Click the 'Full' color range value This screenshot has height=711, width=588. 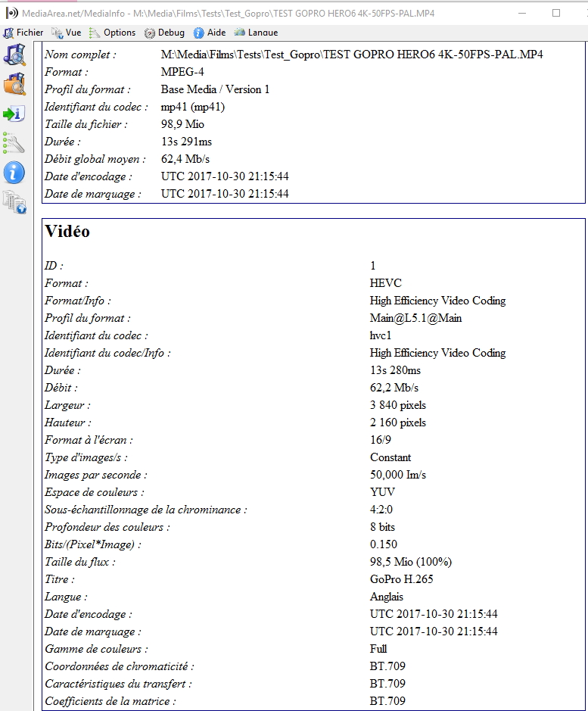tap(378, 649)
